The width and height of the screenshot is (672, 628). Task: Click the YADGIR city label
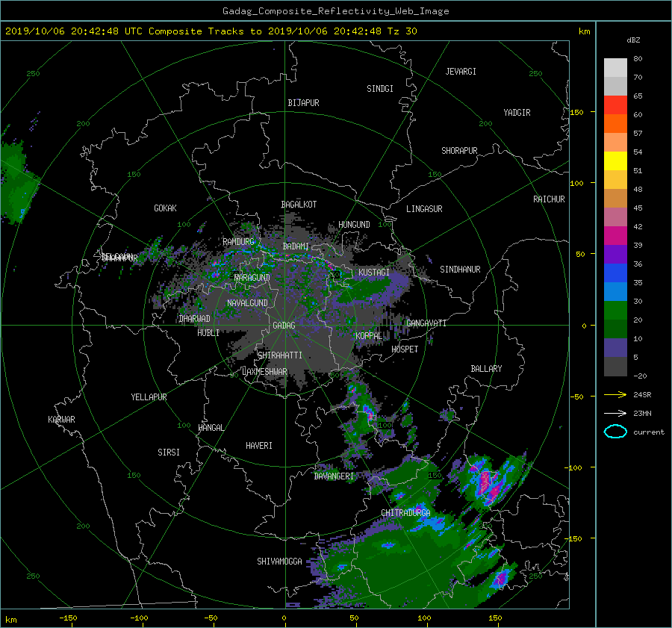click(517, 113)
